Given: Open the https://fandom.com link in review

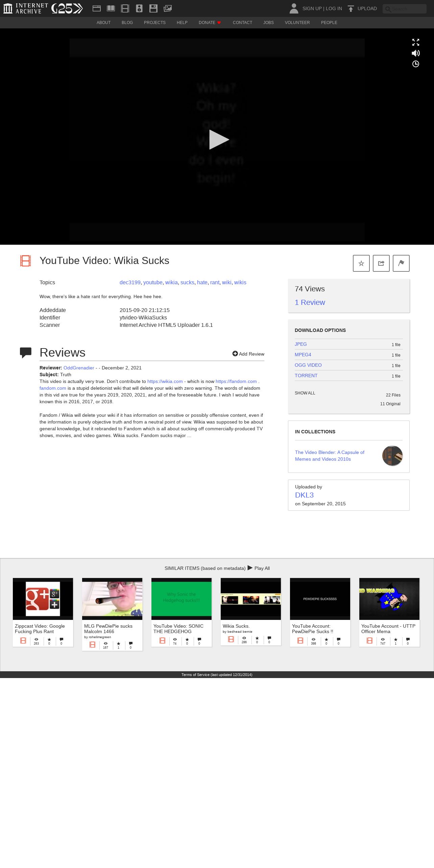Looking at the screenshot, I should tap(236, 381).
